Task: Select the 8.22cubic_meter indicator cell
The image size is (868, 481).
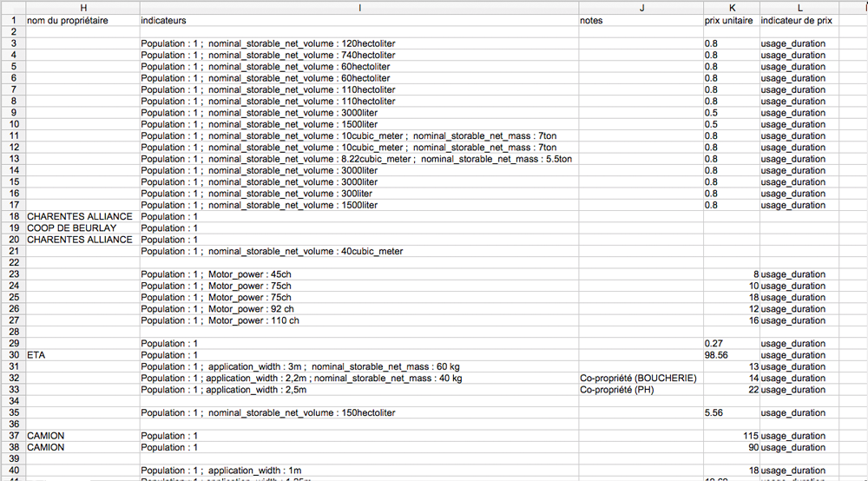Action: click(359, 159)
